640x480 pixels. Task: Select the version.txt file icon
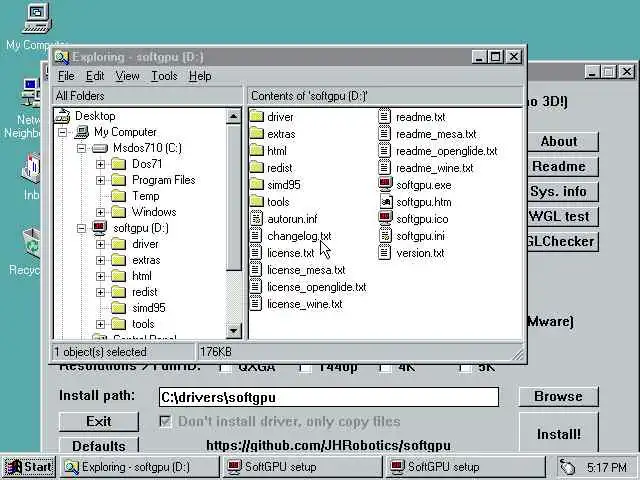(x=385, y=253)
